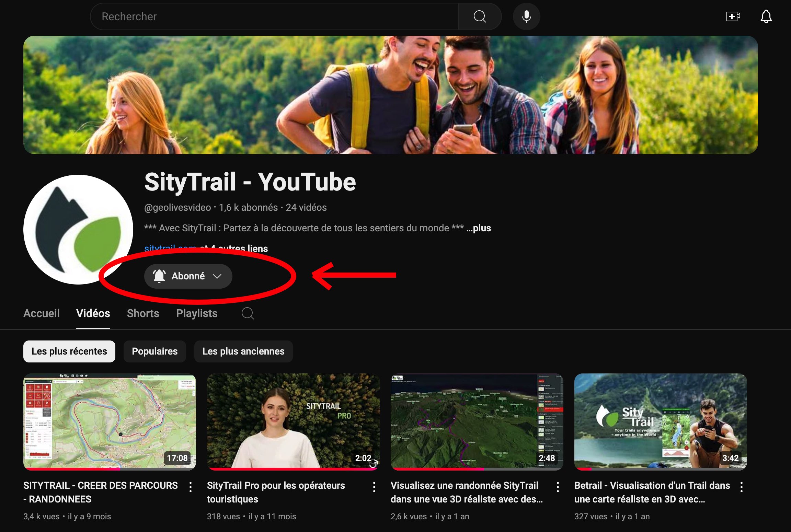Open the options menu for the Visualisez une randonnée video
The width and height of the screenshot is (791, 532).
coord(558,487)
